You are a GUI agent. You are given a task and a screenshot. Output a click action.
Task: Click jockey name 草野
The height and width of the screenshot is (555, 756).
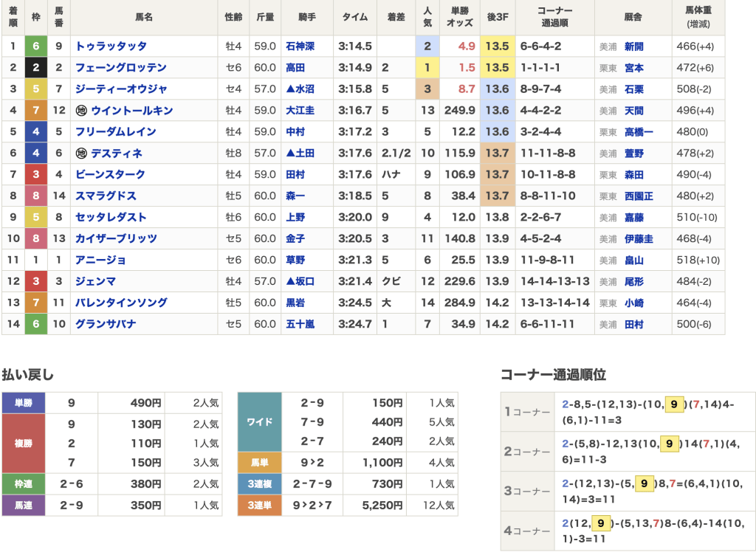coord(295,260)
